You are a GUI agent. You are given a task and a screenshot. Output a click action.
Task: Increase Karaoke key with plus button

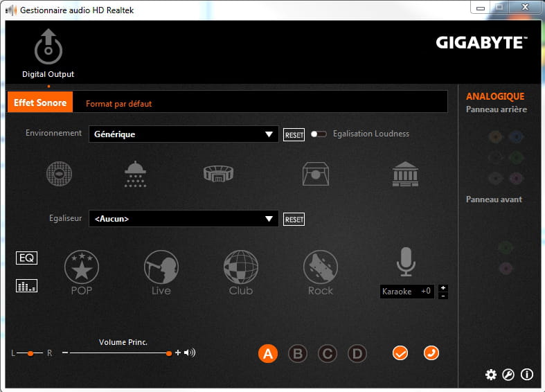pos(443,287)
